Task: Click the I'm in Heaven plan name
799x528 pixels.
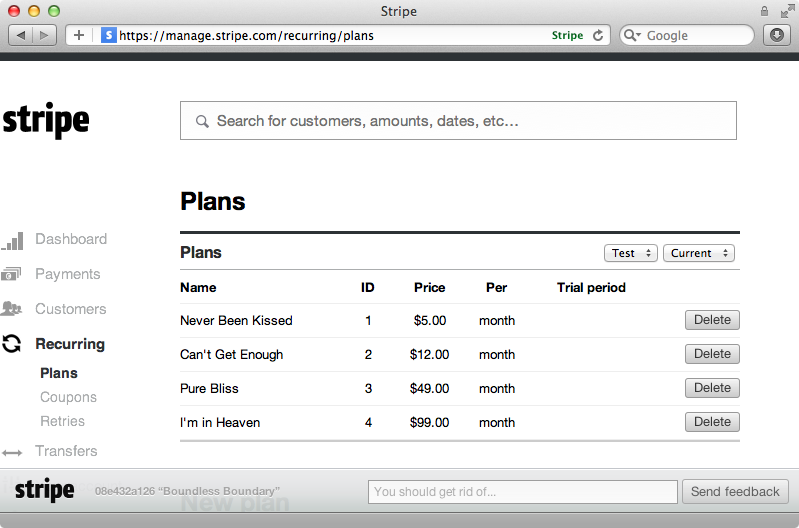Action: point(220,423)
